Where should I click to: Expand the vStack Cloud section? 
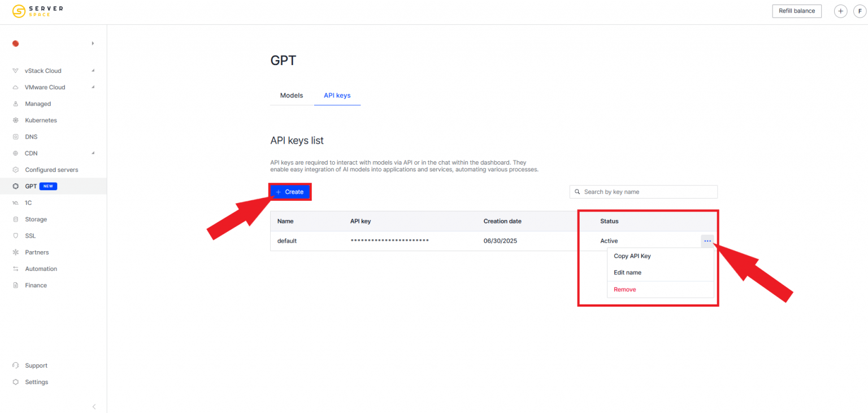coord(94,70)
